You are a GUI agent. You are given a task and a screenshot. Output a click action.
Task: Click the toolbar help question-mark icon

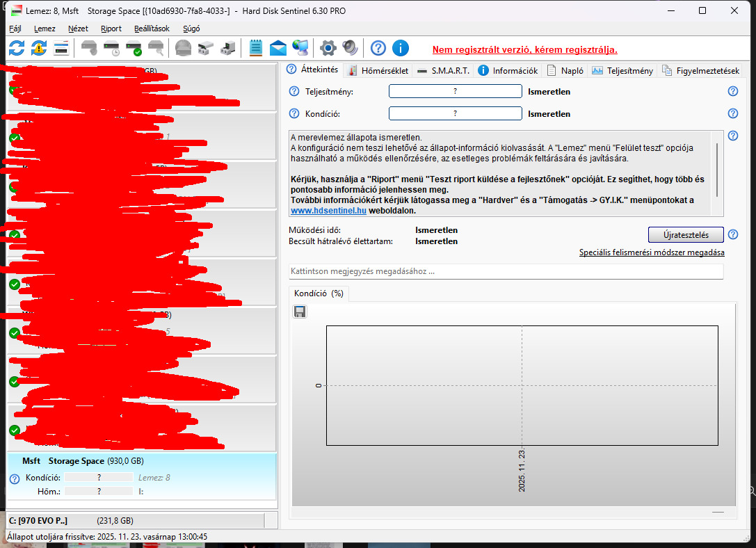tap(378, 48)
